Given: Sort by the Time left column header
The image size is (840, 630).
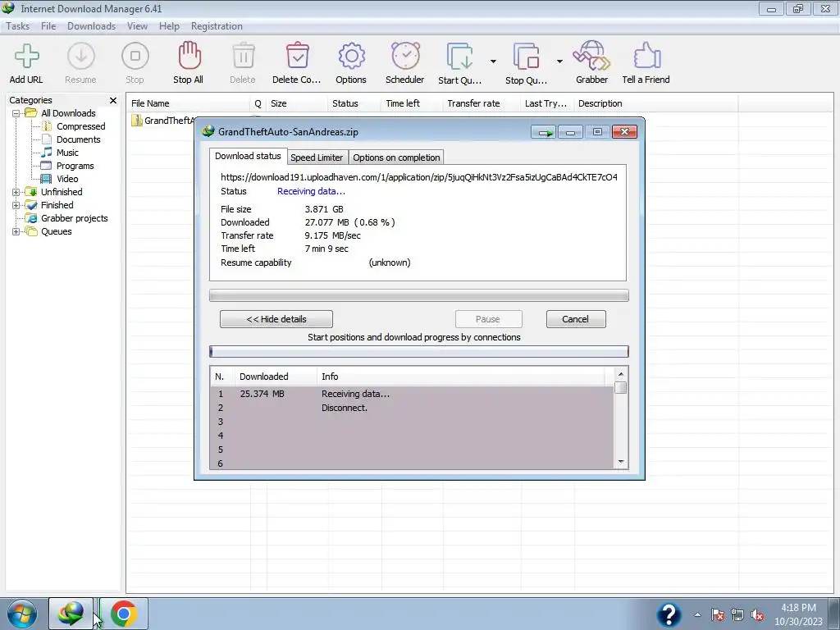Looking at the screenshot, I should click(412, 103).
